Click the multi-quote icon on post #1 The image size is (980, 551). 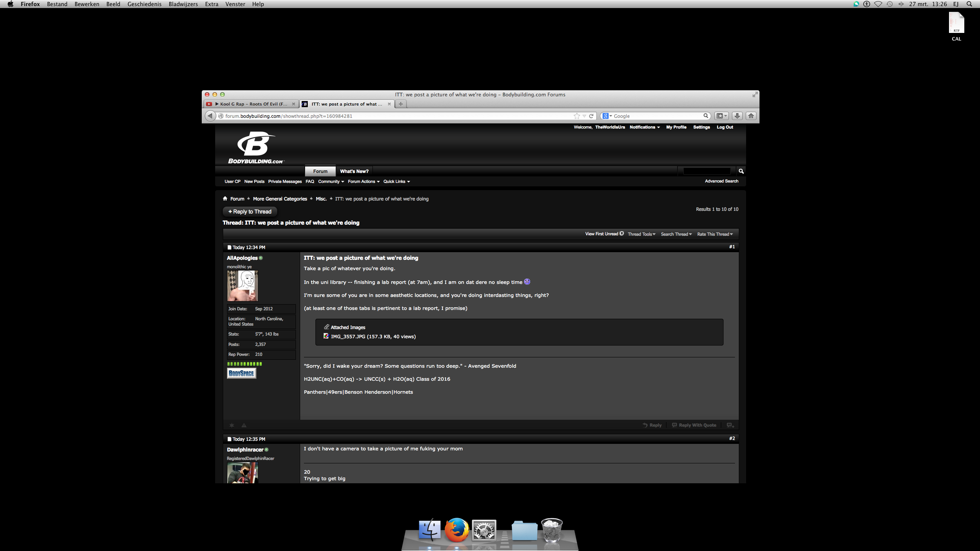[730, 425]
